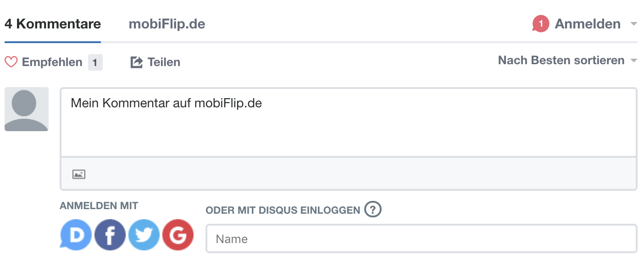This screenshot has width=644, height=266.
Task: Click the image upload icon
Action: [x=79, y=174]
